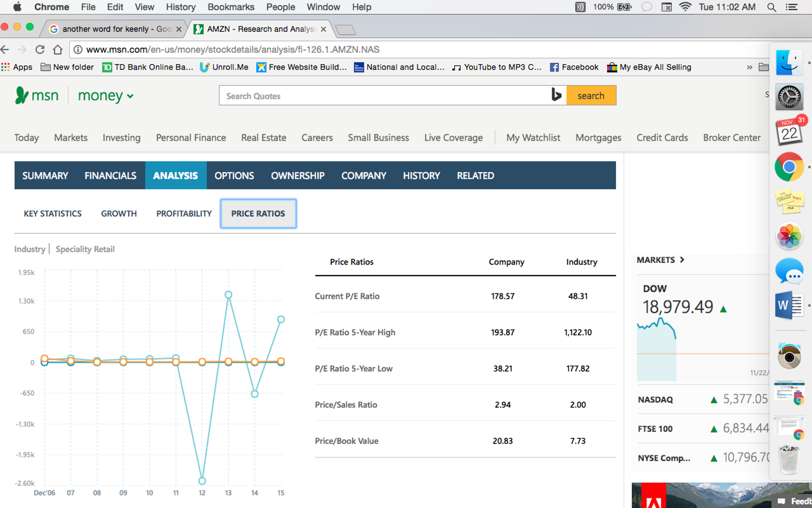Viewport: 812px width, 508px height.
Task: Click the FTSE 100 index row
Action: click(702, 429)
